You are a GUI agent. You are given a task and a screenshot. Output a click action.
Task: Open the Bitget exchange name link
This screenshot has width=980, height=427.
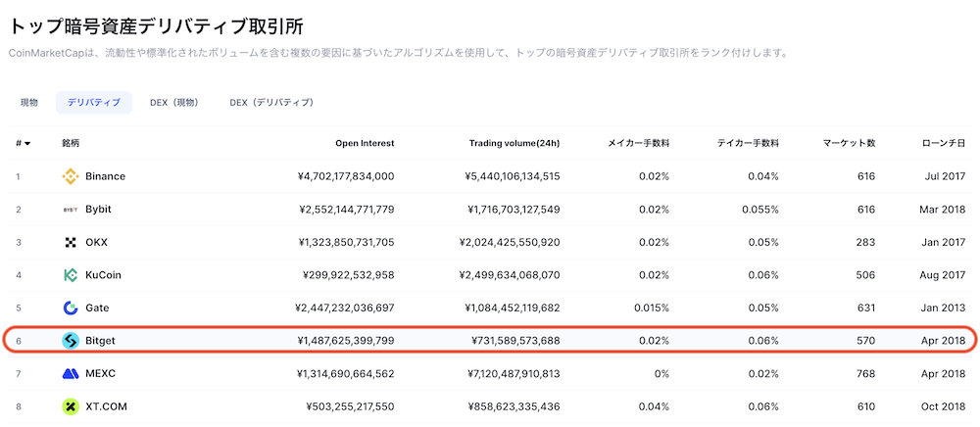pos(102,341)
